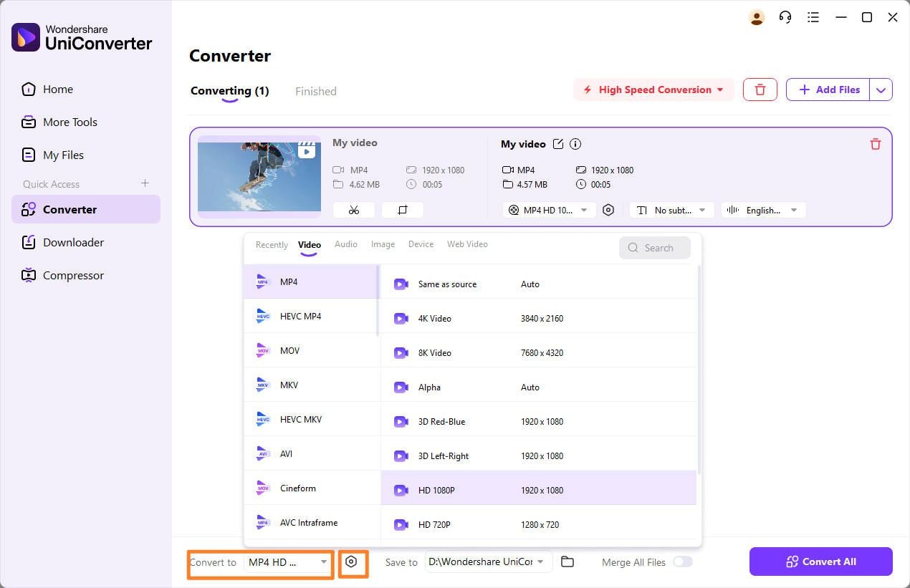Expand the MP4 HD 10... format dropdown in file row

tap(550, 210)
